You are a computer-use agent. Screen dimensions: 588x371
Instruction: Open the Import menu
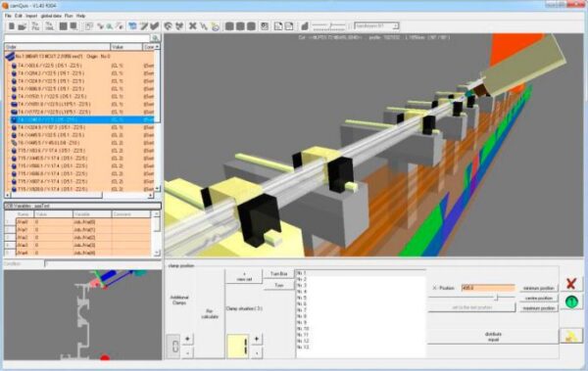point(31,16)
